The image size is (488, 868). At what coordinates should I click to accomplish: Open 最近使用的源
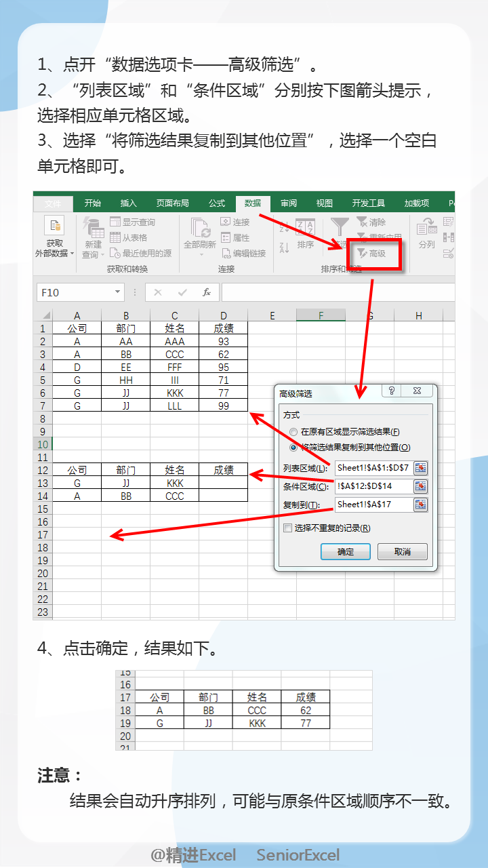pyautogui.click(x=140, y=253)
